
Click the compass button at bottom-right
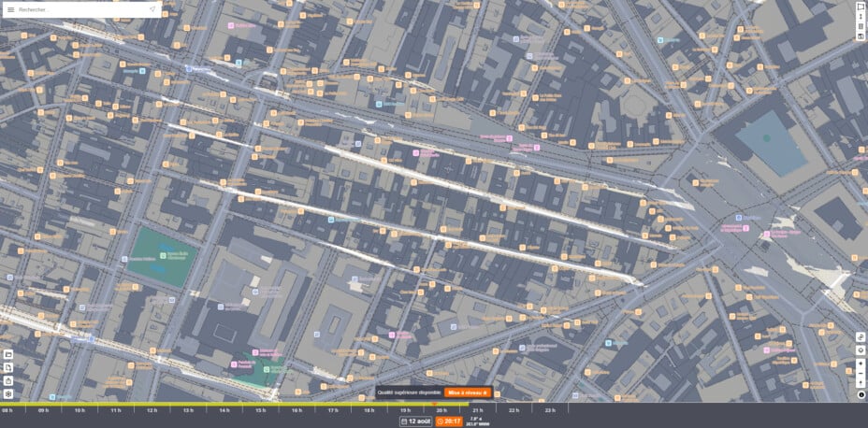point(861,394)
